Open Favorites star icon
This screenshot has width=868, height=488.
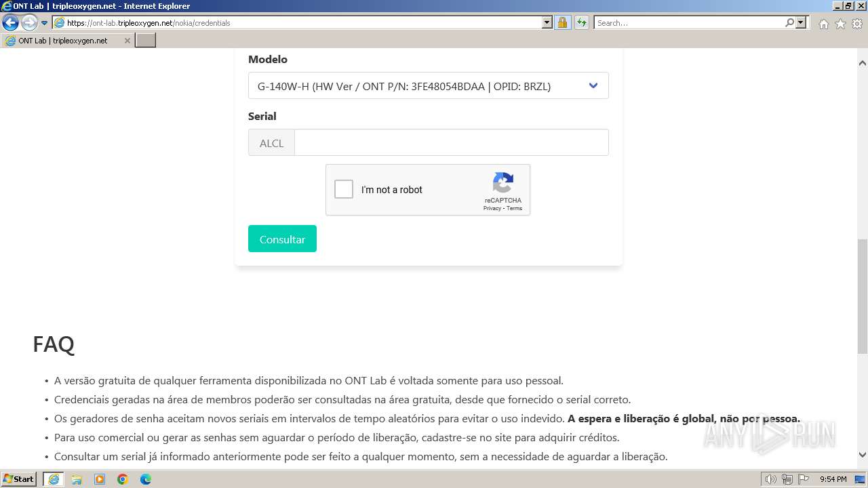pos(840,24)
